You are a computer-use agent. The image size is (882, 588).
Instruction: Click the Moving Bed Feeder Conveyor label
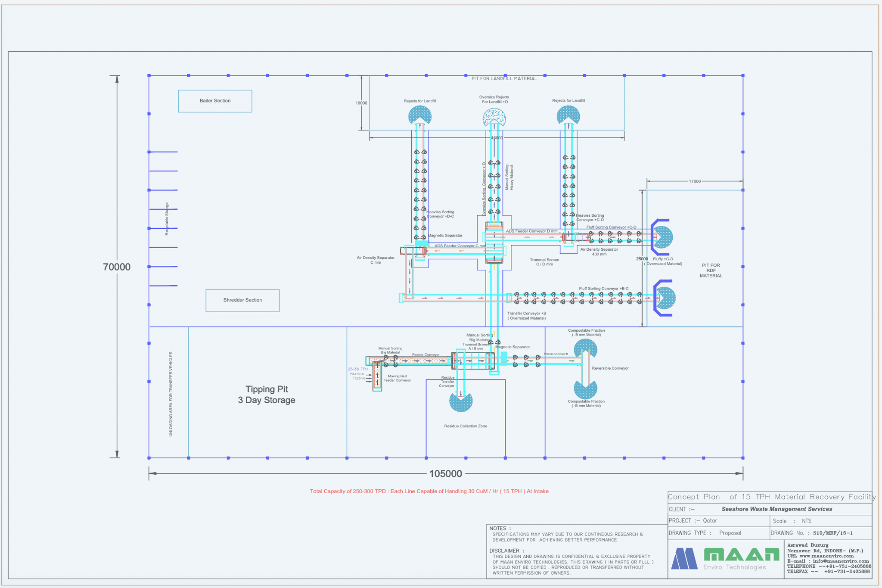point(397,378)
